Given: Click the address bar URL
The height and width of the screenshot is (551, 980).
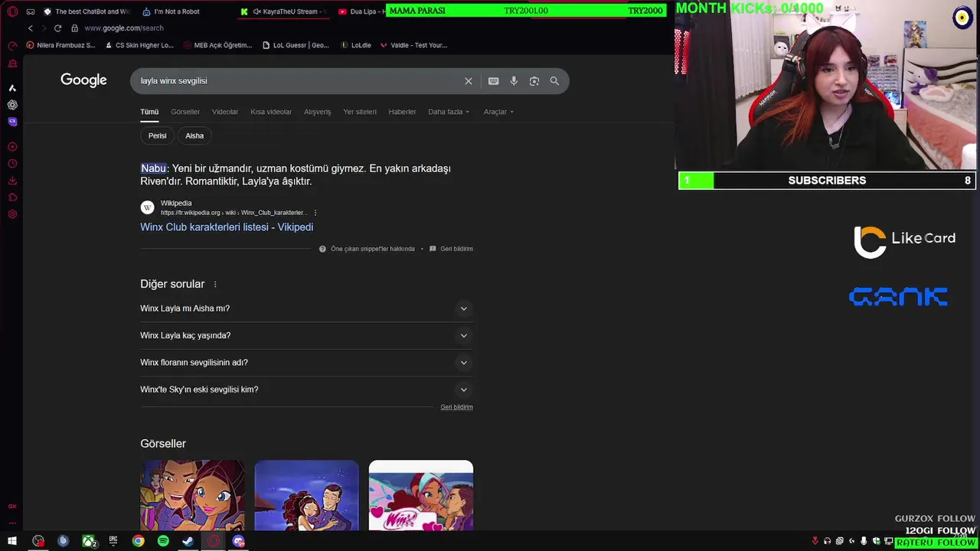Looking at the screenshot, I should (x=124, y=28).
